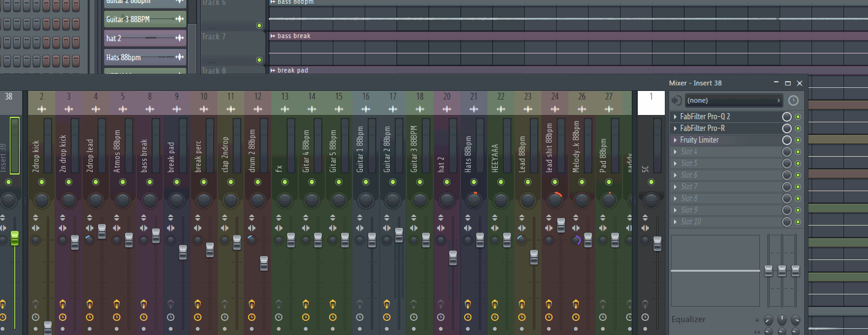Select mixer track 22 HEEYAAA
Image resolution: width=868 pixels, height=335 pixels.
[x=501, y=97]
